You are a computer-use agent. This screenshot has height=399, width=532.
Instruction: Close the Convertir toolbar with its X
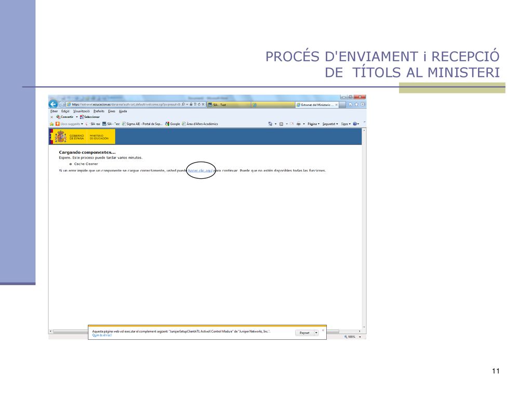[51, 117]
